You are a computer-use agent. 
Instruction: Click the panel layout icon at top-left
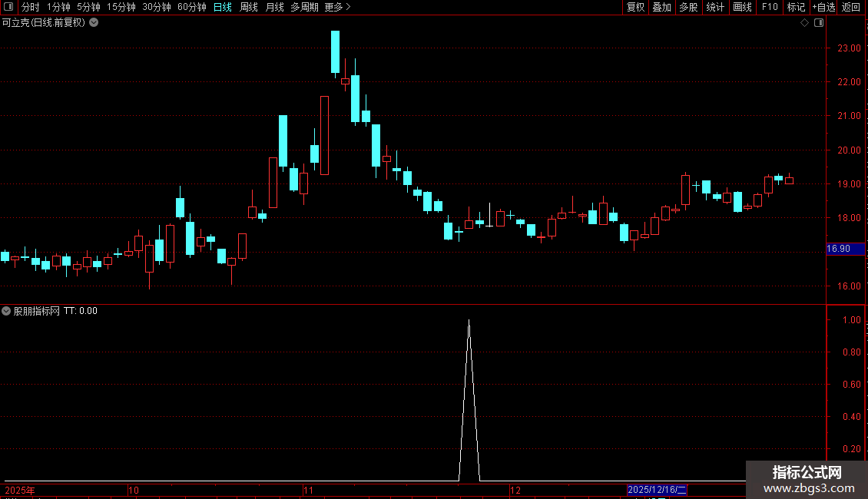click(x=8, y=7)
